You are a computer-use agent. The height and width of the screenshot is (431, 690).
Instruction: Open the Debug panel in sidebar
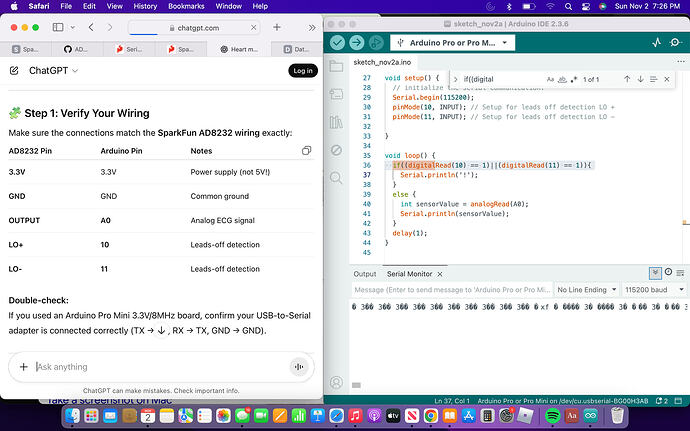coord(334,151)
